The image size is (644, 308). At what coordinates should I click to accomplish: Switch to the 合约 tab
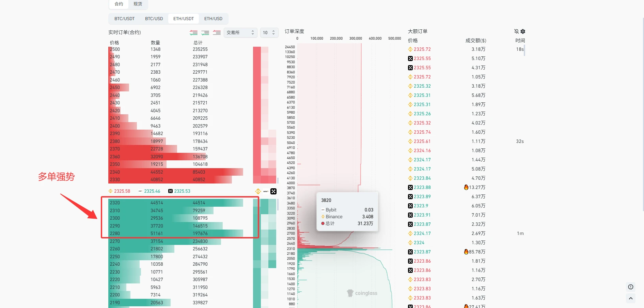click(119, 4)
